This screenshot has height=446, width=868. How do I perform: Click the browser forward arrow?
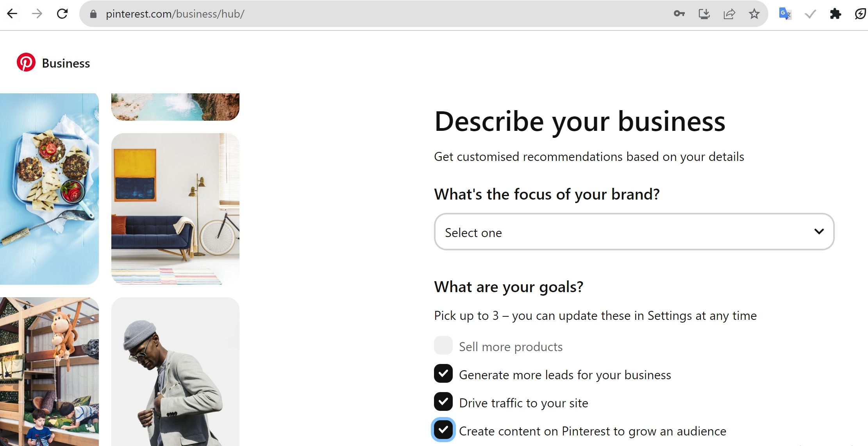(x=37, y=14)
